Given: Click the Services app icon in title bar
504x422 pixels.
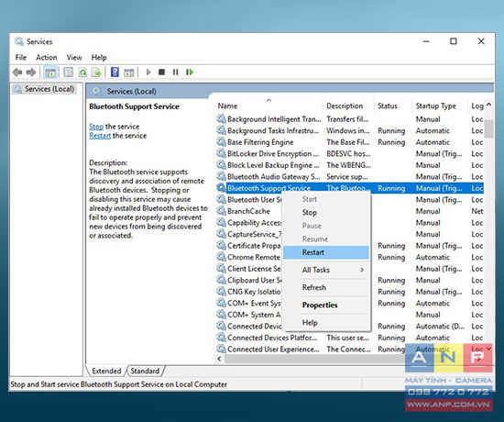Looking at the screenshot, I should [19, 41].
